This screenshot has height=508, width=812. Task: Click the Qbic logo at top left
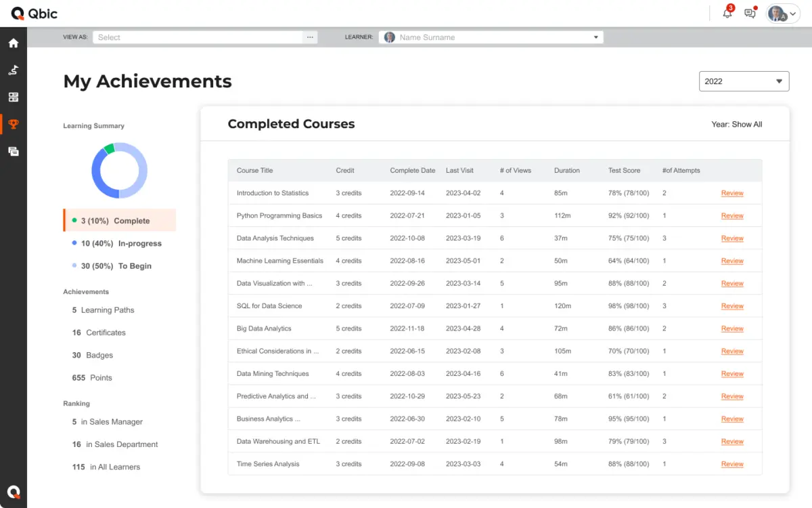click(x=35, y=14)
